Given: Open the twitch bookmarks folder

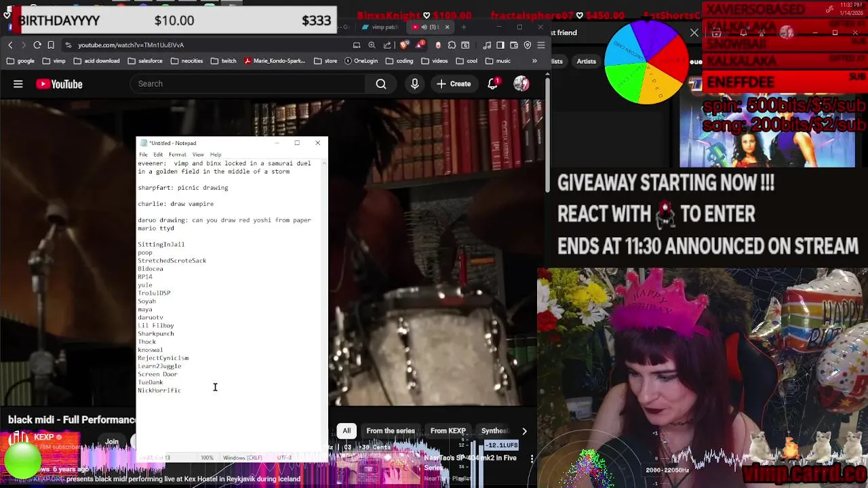Looking at the screenshot, I should 223,61.
